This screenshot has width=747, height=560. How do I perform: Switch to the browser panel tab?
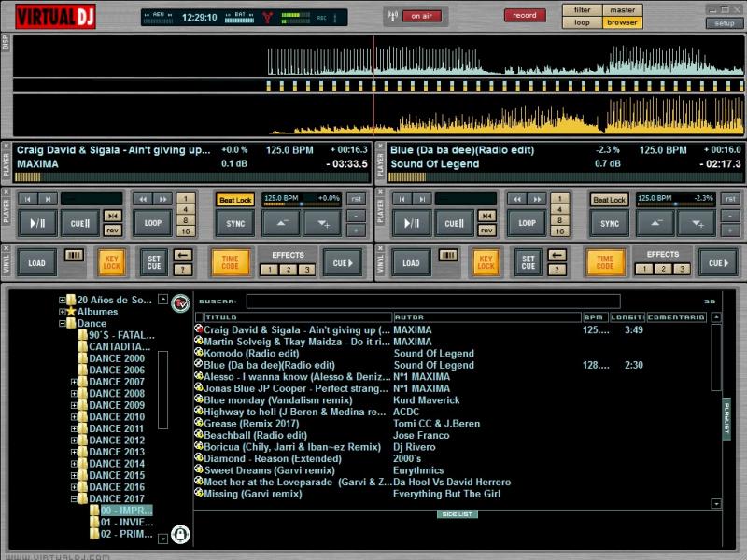click(623, 22)
